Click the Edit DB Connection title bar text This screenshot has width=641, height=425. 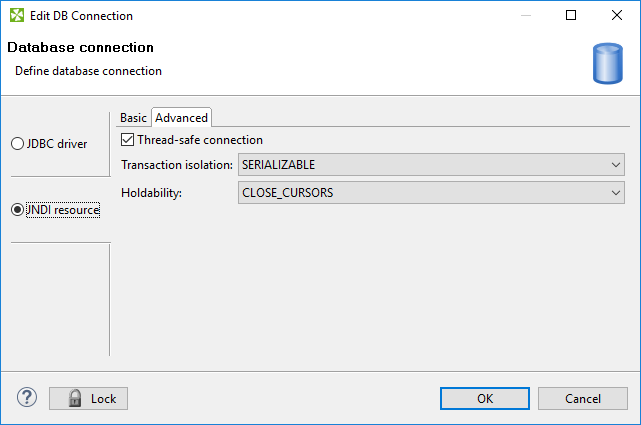point(83,16)
